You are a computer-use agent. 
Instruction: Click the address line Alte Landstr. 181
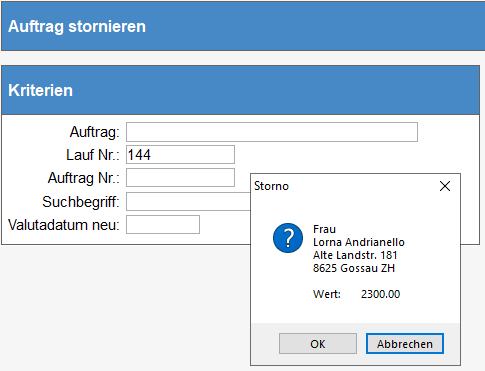pos(355,255)
